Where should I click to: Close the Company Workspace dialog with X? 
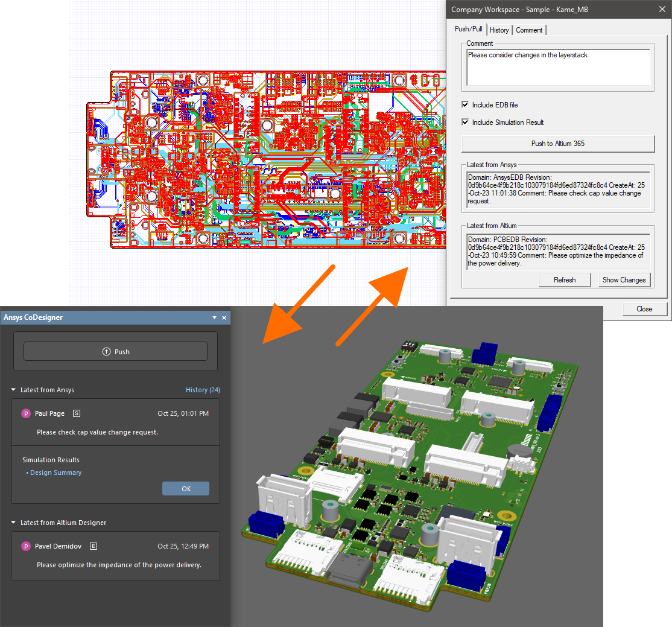(x=660, y=10)
